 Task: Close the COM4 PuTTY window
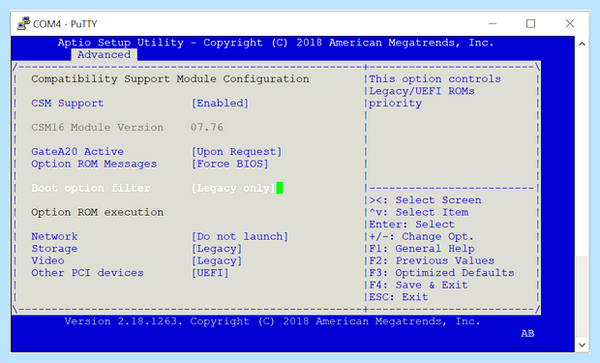point(570,24)
